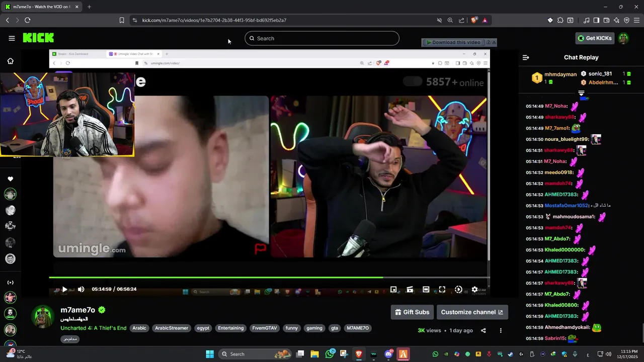Open the Brave Rewards triangle icon
The height and width of the screenshot is (362, 644).
click(x=485, y=20)
